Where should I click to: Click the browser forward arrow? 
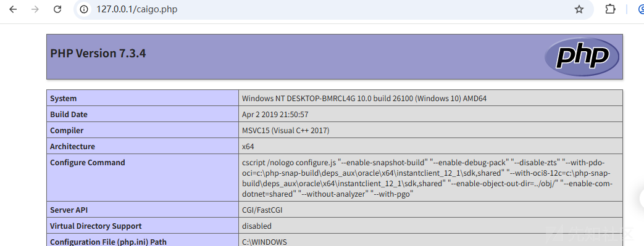[x=35, y=9]
